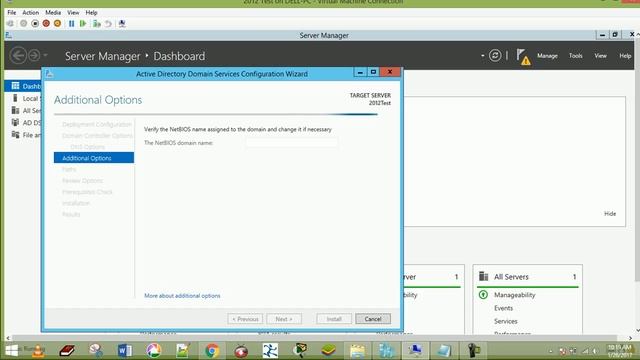The height and width of the screenshot is (360, 640).
Task: Open the Media menu
Action: (53, 13)
